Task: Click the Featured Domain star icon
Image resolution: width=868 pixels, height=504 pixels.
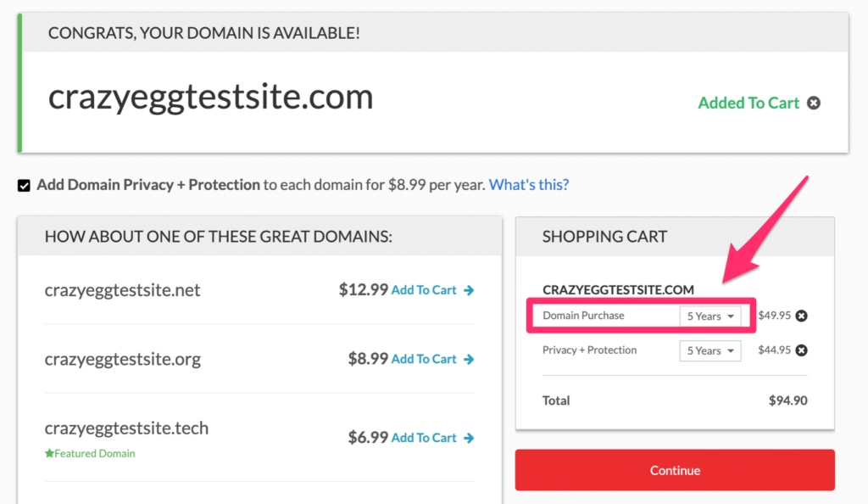Action: (49, 453)
